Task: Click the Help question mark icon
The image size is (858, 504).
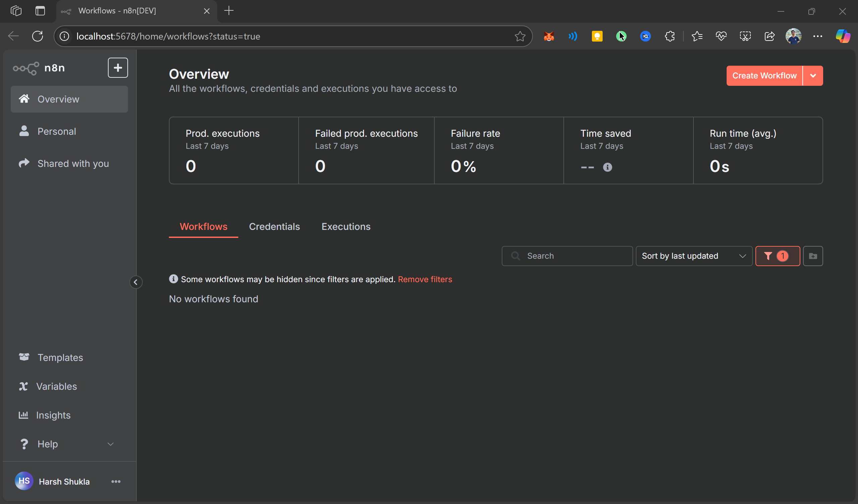Action: [24, 444]
